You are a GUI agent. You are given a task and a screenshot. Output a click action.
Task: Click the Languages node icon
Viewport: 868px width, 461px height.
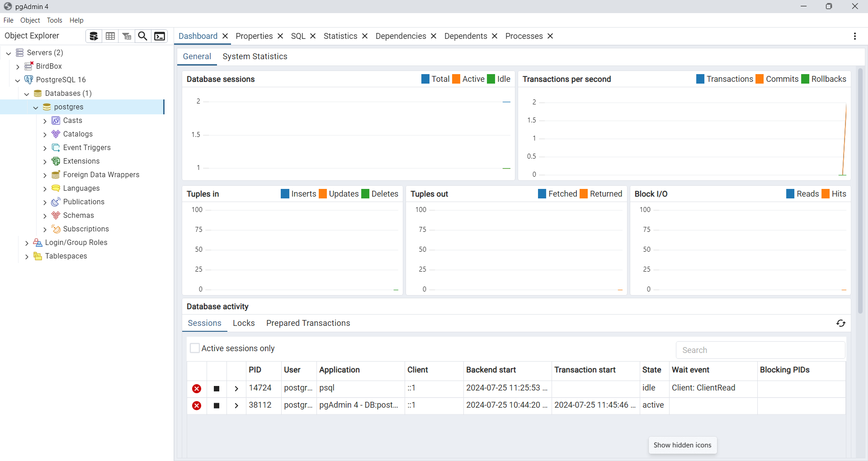pos(56,188)
